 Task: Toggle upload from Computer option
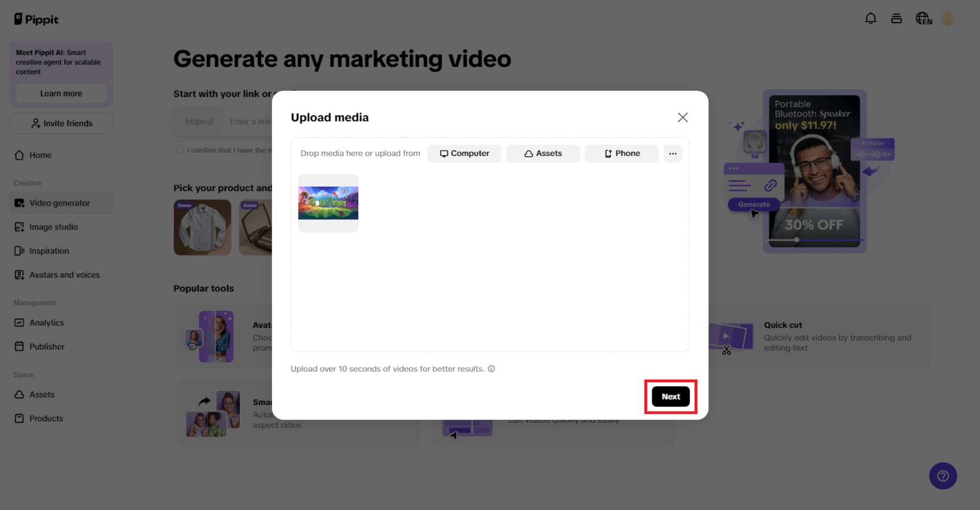(463, 153)
